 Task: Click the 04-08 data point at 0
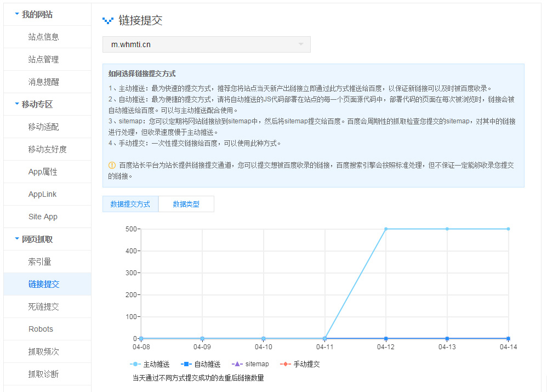click(141, 339)
